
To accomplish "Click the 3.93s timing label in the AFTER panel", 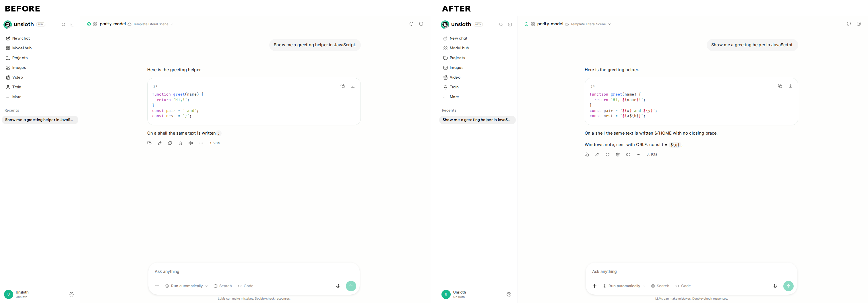I will pyautogui.click(x=652, y=155).
